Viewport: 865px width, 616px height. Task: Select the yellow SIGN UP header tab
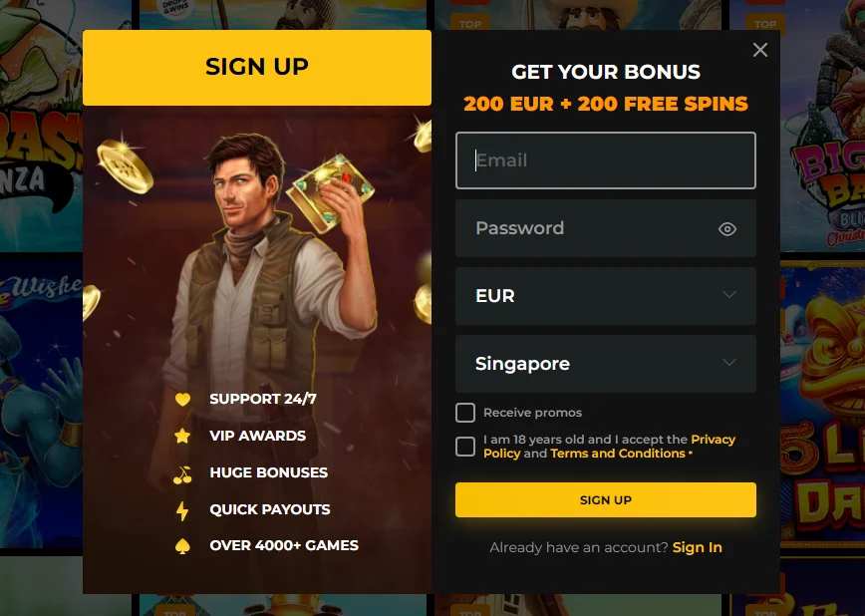coord(257,68)
